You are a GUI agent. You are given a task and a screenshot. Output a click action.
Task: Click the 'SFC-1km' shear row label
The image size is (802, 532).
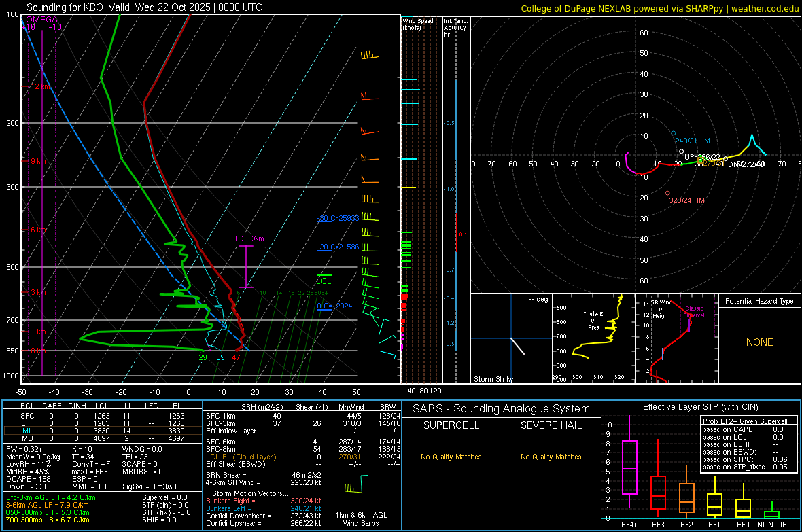(220, 416)
